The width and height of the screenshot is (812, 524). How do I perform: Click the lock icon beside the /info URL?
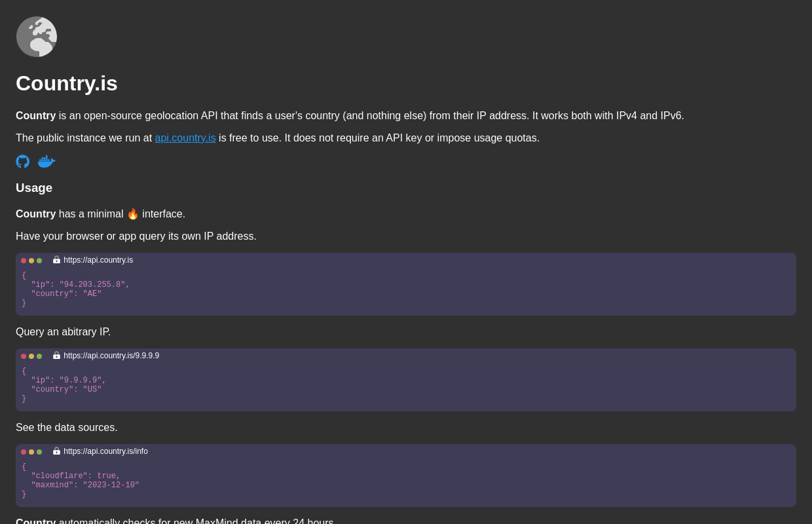click(56, 451)
